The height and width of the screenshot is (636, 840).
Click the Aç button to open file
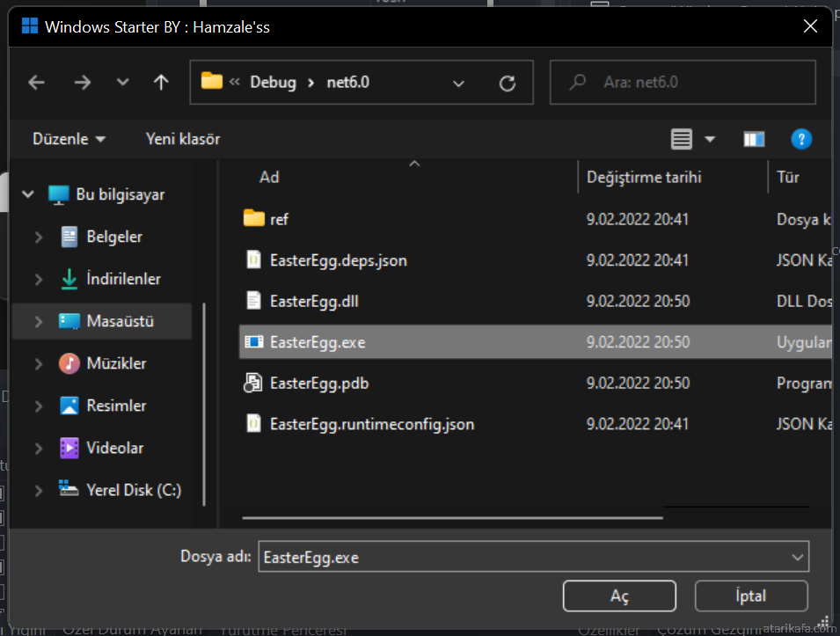tap(619, 596)
